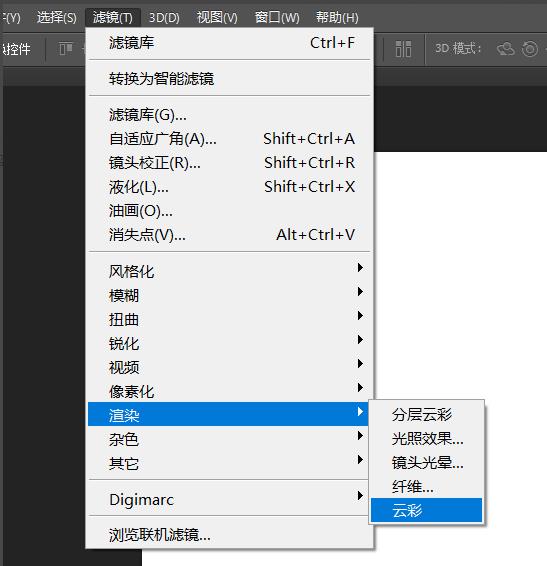The width and height of the screenshot is (547, 566).
Task: Open 光照效果... render filter
Action: (426, 439)
